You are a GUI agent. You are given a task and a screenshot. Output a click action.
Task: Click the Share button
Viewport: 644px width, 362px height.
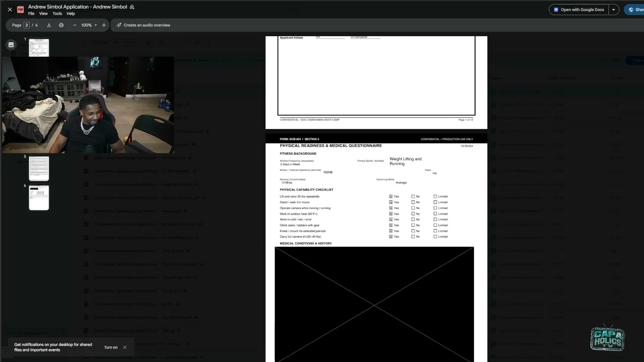tap(635, 10)
